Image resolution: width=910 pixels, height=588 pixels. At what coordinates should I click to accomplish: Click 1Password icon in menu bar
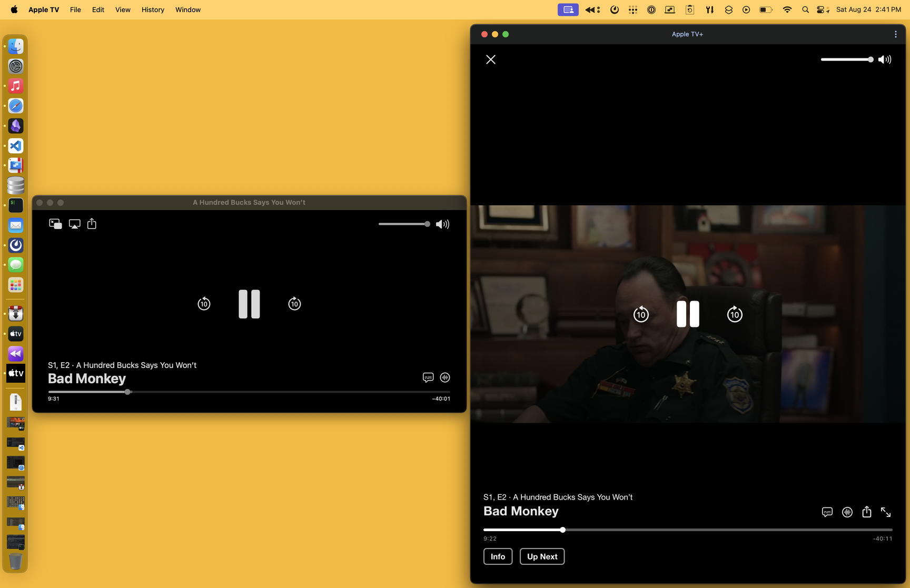(x=651, y=9)
